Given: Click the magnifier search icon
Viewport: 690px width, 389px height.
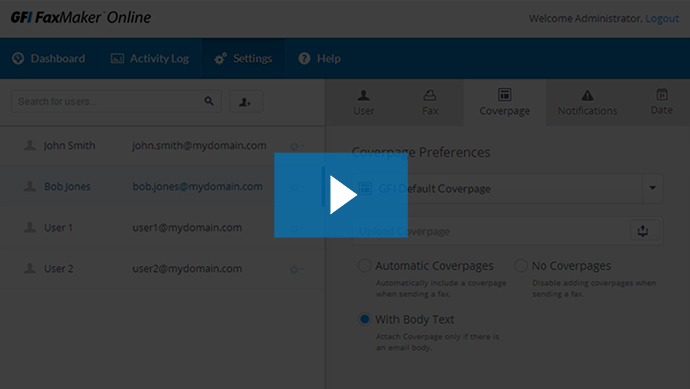Looking at the screenshot, I should 209,101.
